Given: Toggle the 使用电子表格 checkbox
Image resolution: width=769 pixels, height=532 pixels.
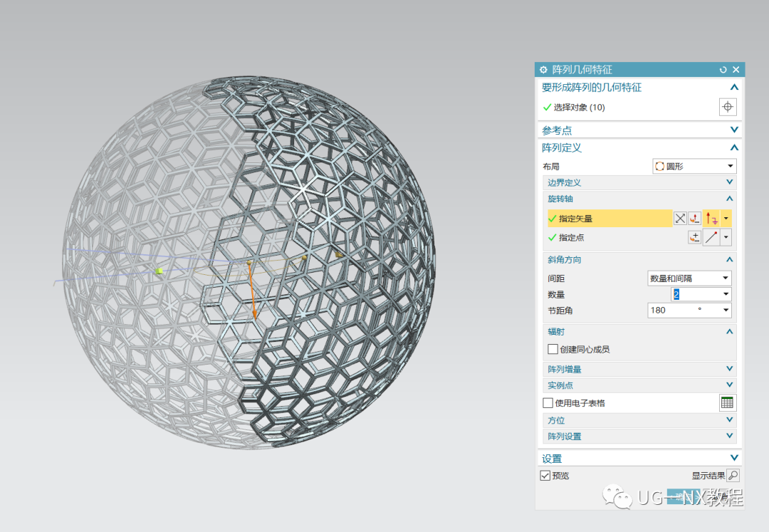Looking at the screenshot, I should click(x=548, y=403).
